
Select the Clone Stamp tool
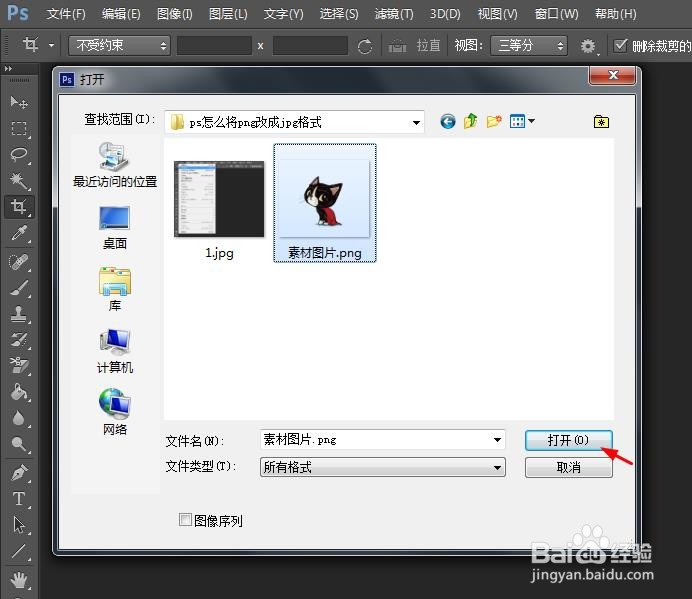(x=19, y=314)
